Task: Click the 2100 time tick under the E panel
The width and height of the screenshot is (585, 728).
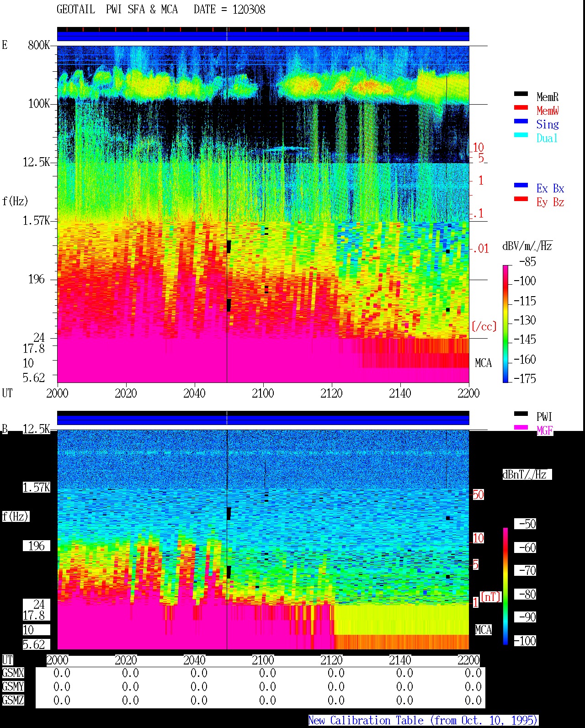Action: [263, 393]
